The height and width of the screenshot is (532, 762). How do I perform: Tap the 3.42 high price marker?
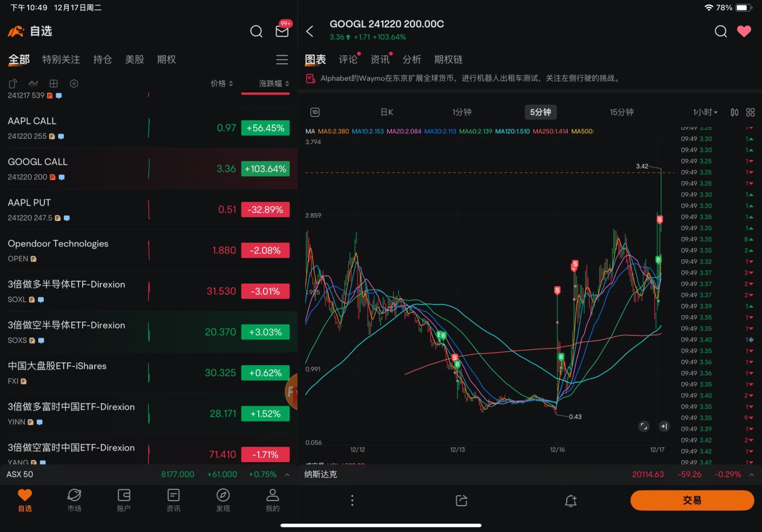click(642, 166)
